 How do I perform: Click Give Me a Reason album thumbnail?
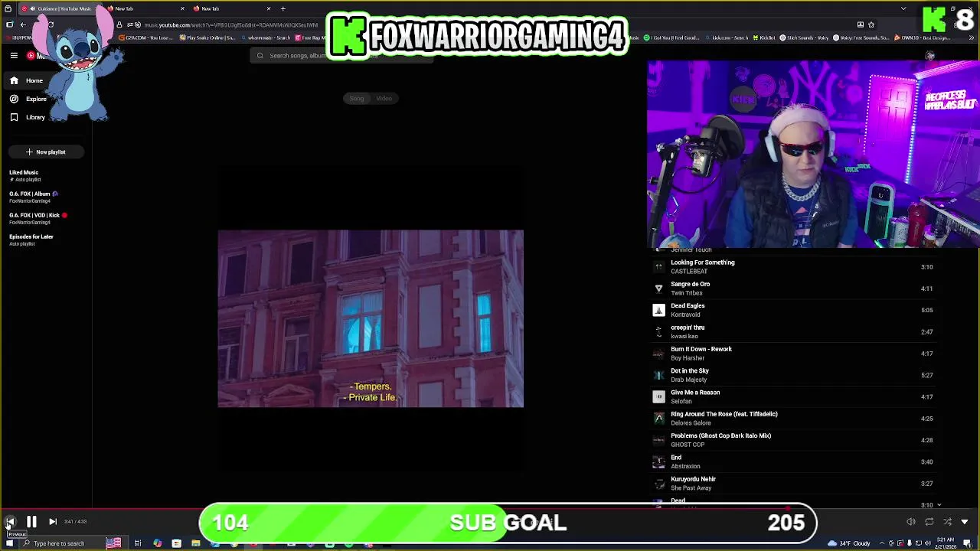[x=658, y=396]
